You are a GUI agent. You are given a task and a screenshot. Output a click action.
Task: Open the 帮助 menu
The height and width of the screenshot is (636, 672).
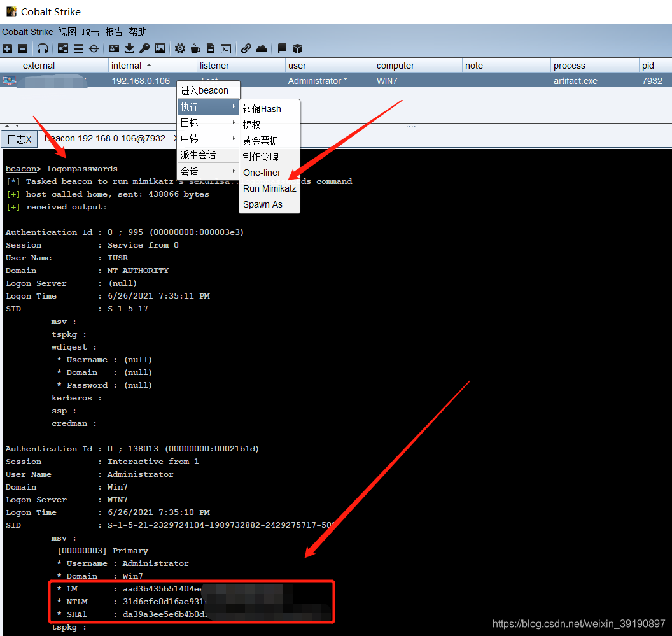137,32
